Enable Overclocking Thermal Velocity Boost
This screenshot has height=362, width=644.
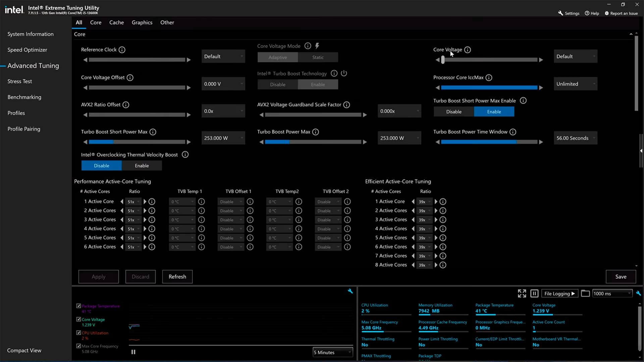142,166
